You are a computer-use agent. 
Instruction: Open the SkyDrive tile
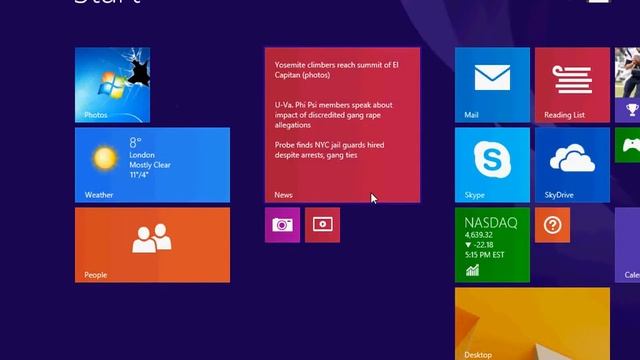(x=572, y=165)
